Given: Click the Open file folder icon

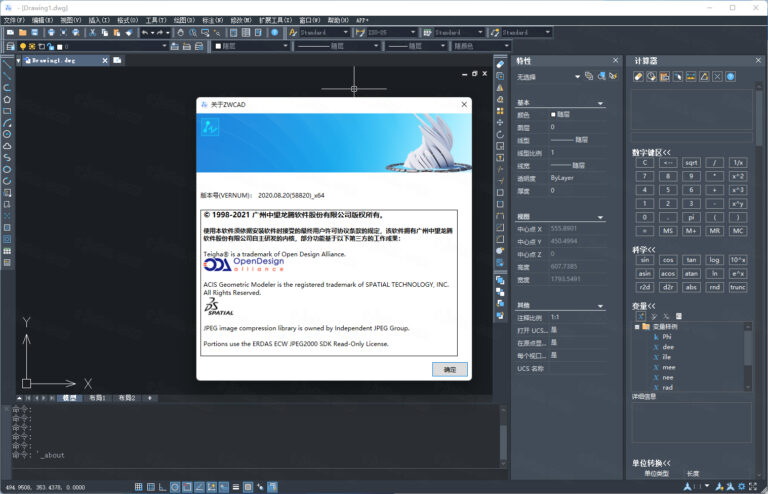Looking at the screenshot, I should tap(23, 32).
